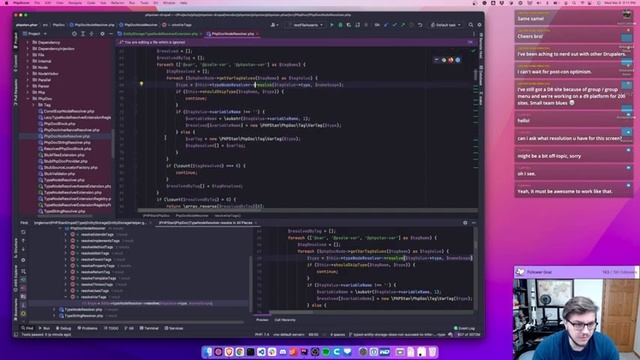Switch to Call Hierarchy tab in Find preview
Viewport: 640px width, 360px height.
(285, 320)
